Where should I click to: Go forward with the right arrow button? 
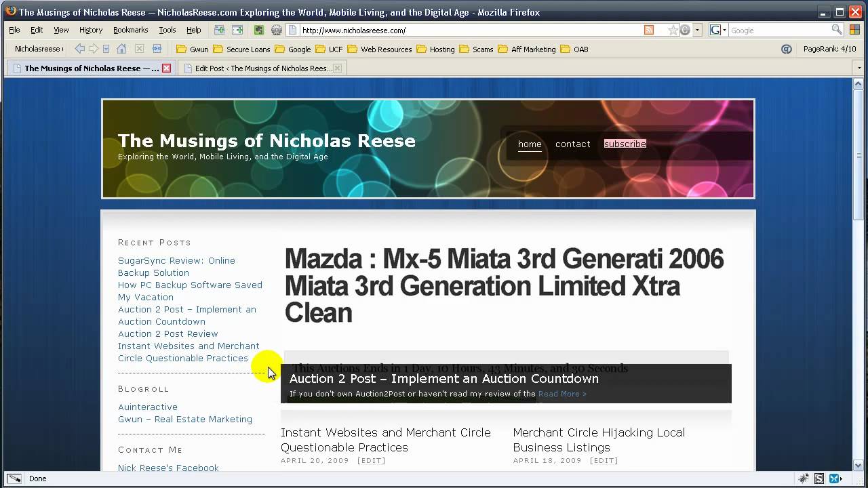pyautogui.click(x=94, y=49)
